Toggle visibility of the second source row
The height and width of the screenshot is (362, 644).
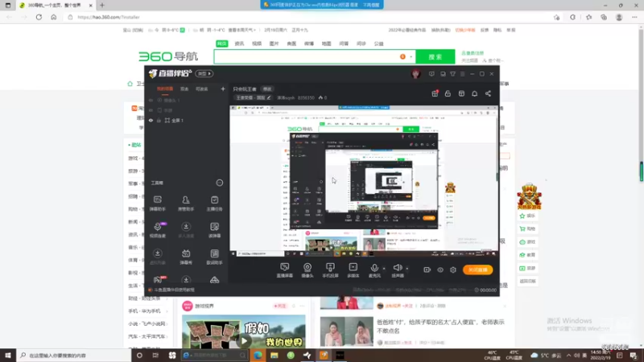pyautogui.click(x=151, y=110)
